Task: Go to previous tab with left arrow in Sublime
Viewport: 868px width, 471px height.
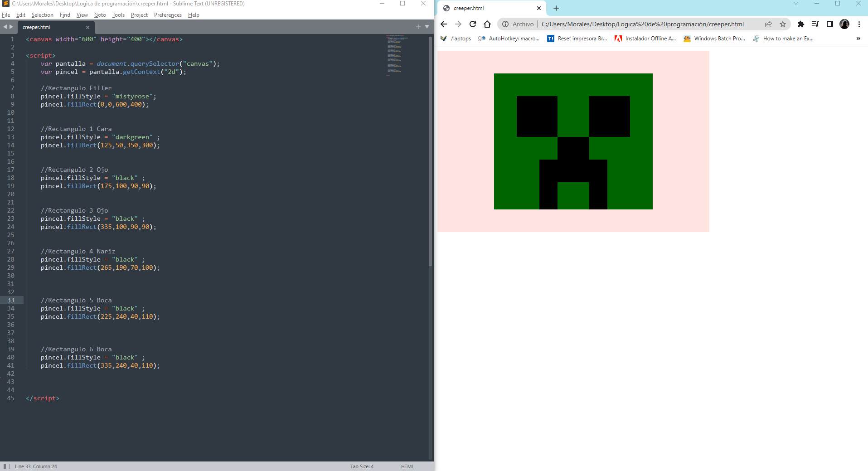Action: [x=5, y=27]
